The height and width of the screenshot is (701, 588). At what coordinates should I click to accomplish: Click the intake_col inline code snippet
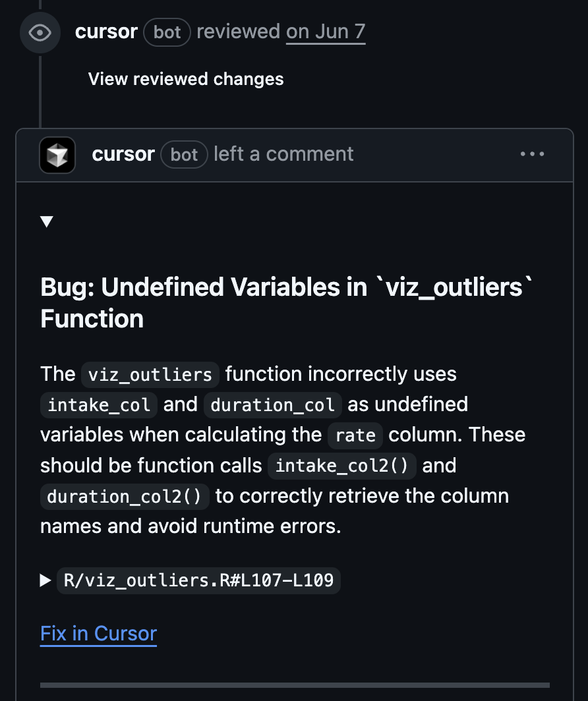point(100,405)
